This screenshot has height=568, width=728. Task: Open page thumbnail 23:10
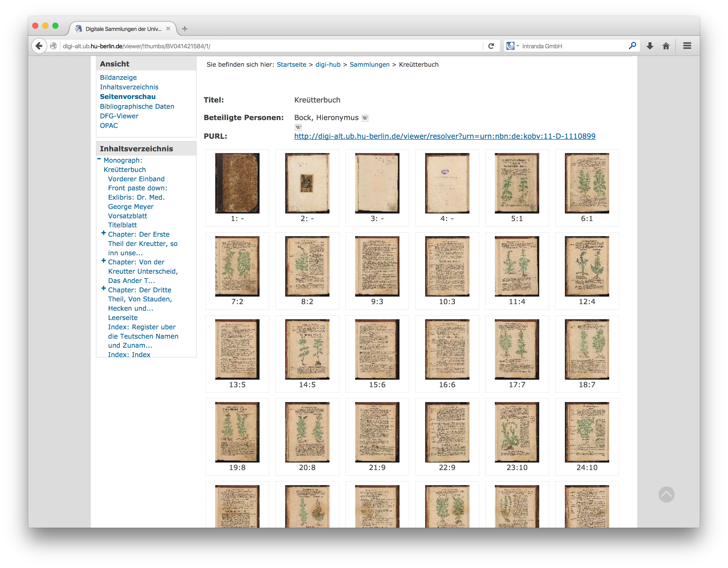(x=517, y=432)
